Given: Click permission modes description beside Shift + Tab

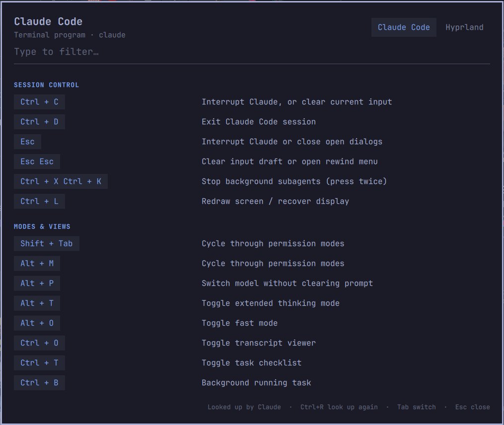Looking at the screenshot, I should tap(273, 244).
